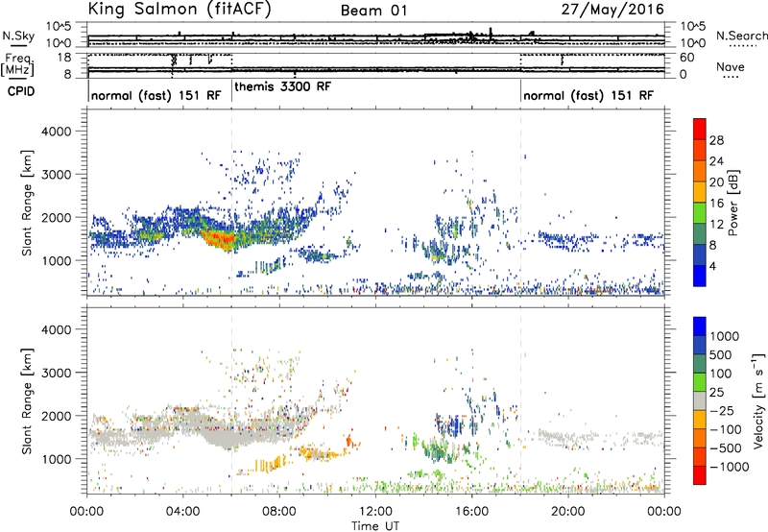Image resolution: width=768 pixels, height=532 pixels.
Task: Click 'Slant Range [km]' label of velocity panel
Action: [27, 400]
